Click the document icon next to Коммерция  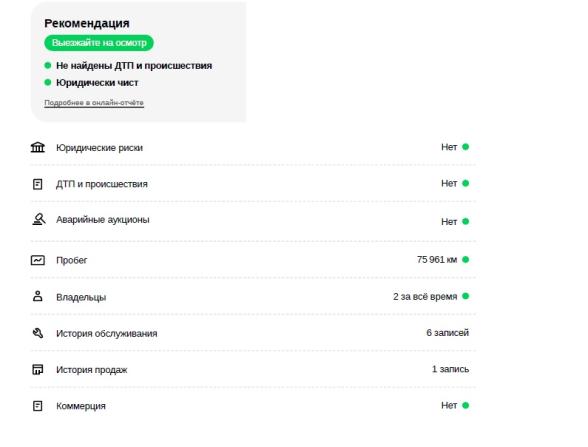point(38,406)
